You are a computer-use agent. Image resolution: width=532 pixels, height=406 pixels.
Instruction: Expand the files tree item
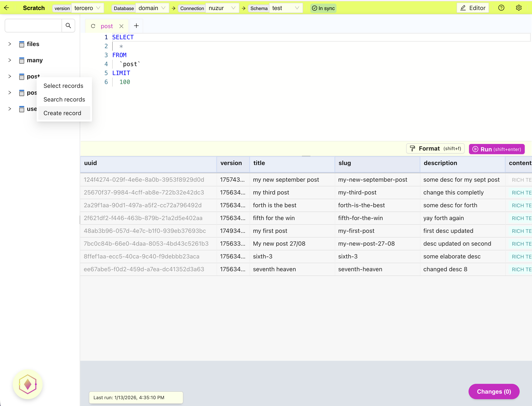[x=9, y=44]
